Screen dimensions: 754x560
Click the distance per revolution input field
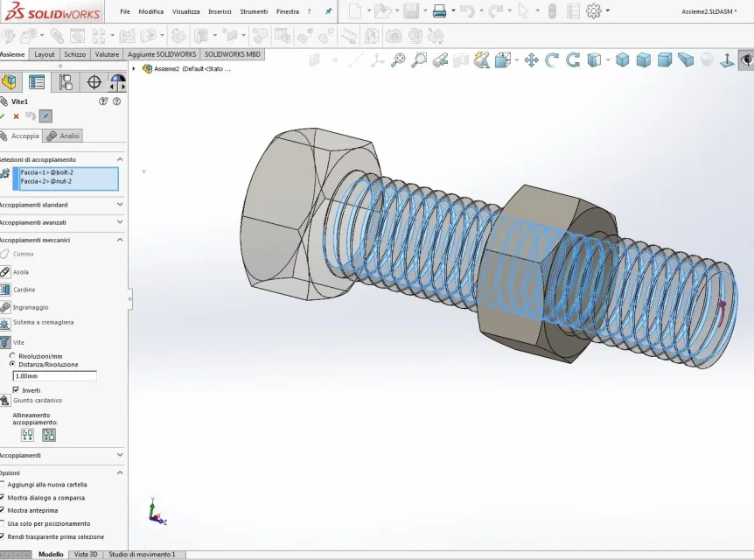coord(55,375)
